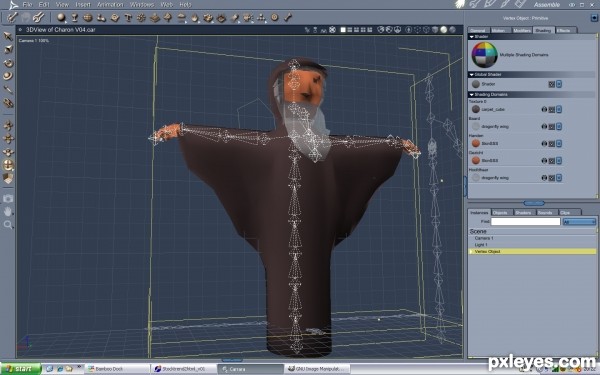Screen dimensions: 600x375
Task: Select the light bulb tool in toolbar
Action: [235, 18]
